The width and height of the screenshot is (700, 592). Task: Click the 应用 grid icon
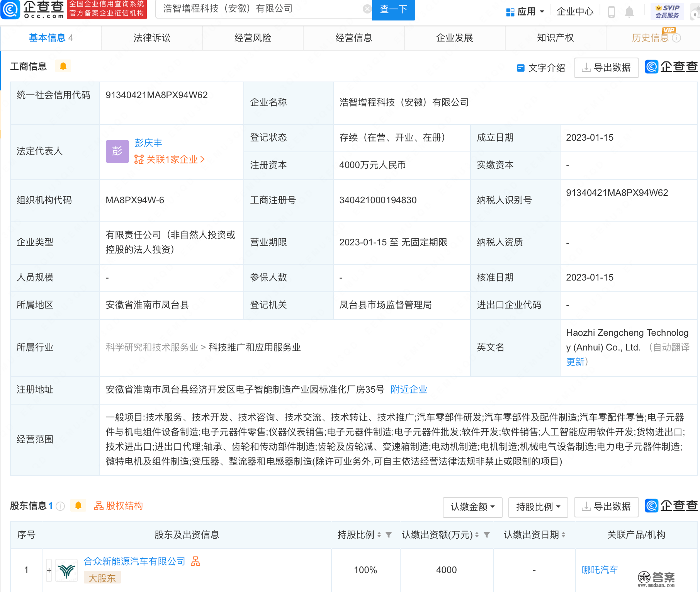tap(510, 12)
